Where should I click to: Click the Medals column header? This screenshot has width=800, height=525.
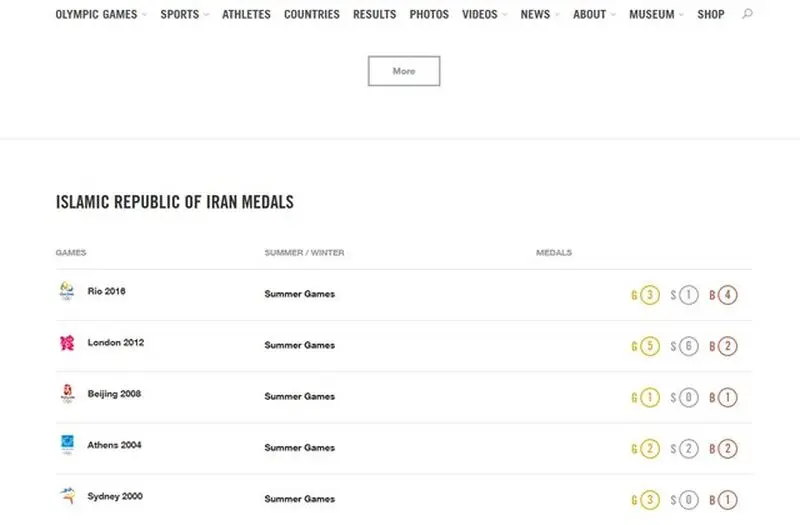tap(554, 253)
